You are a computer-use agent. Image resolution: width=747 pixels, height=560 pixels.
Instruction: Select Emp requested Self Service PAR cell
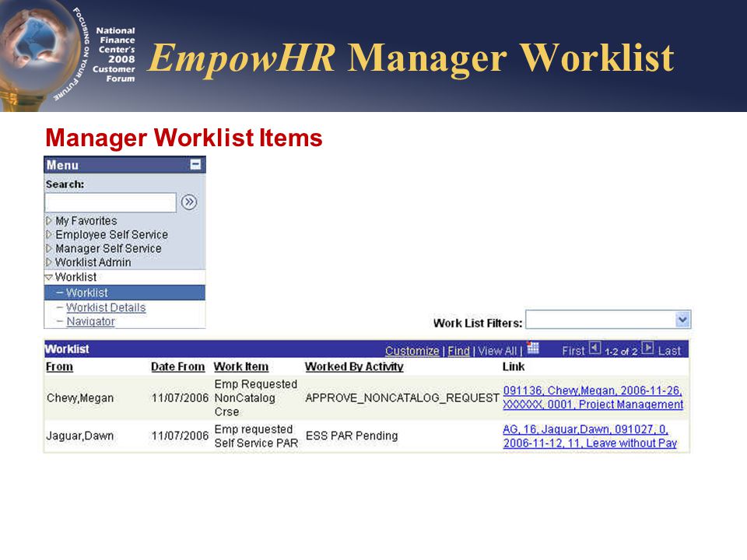tap(256, 436)
